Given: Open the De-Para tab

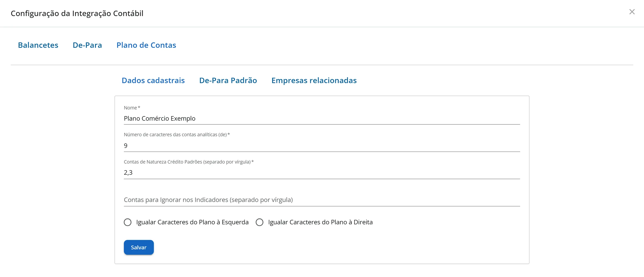Looking at the screenshot, I should pyautogui.click(x=87, y=45).
